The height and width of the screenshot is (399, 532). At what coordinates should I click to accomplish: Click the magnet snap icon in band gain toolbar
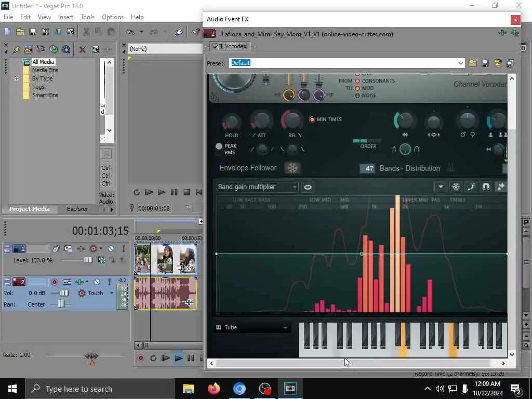(x=486, y=187)
